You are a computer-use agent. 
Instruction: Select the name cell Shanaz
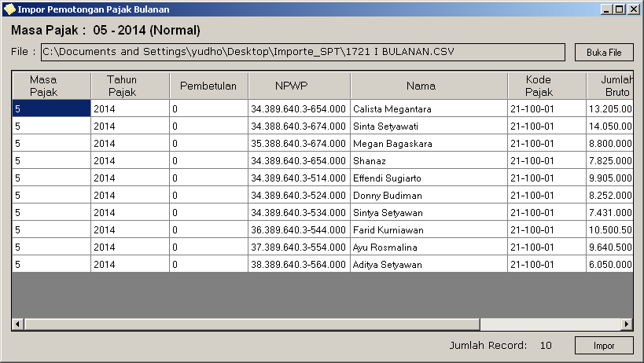[429, 160]
